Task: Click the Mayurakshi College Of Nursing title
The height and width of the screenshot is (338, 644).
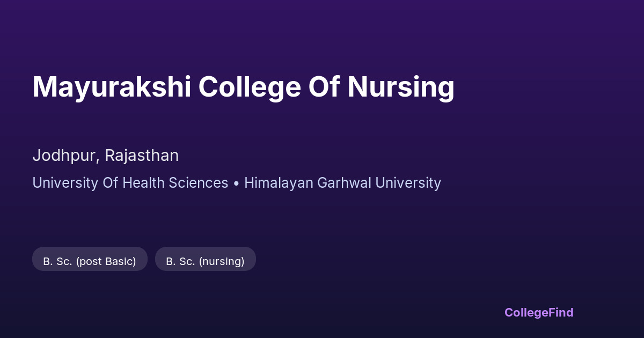Action: (x=243, y=87)
